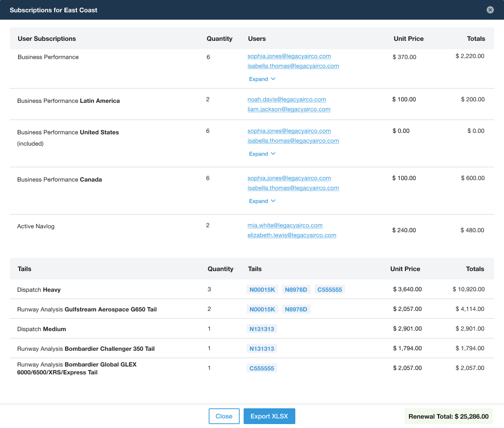Select tail N131313 in Dispatch Medium row
Image resolution: width=504 pixels, height=428 pixels.
point(262,329)
